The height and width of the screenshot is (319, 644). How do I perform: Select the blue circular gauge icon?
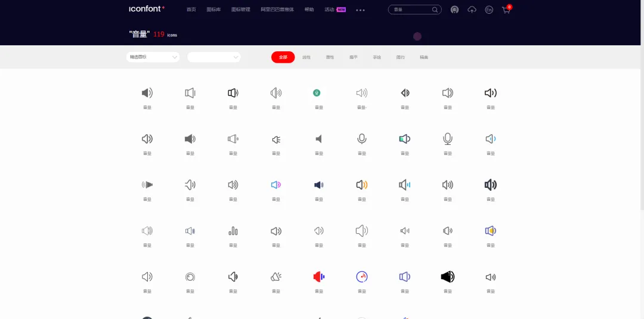tap(362, 277)
